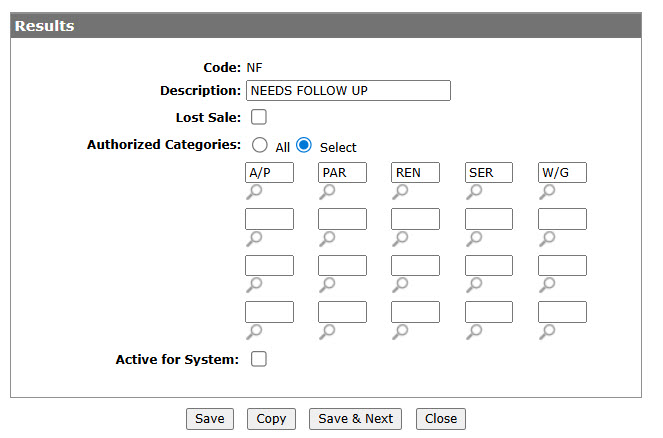Viewport: 663px width, 438px height.
Task: Open lookup icon under SER category
Action: coord(474,192)
